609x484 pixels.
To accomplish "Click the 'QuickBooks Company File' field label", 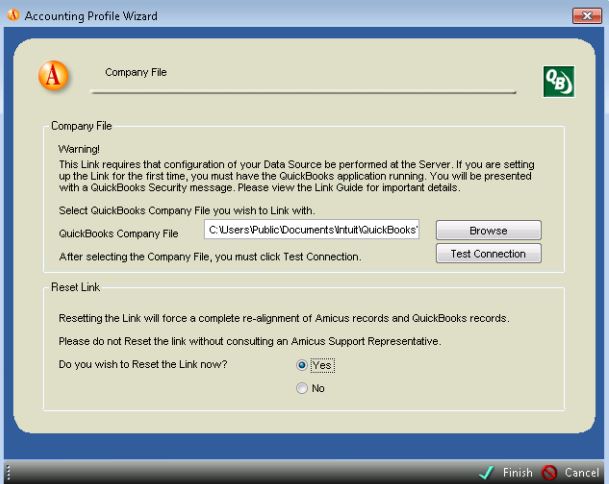I will coord(118,233).
